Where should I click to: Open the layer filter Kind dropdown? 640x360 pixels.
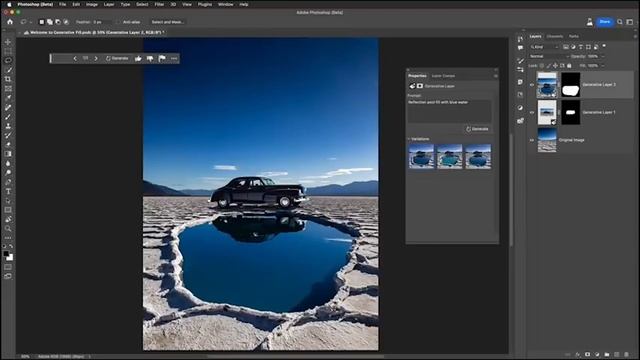coord(544,47)
